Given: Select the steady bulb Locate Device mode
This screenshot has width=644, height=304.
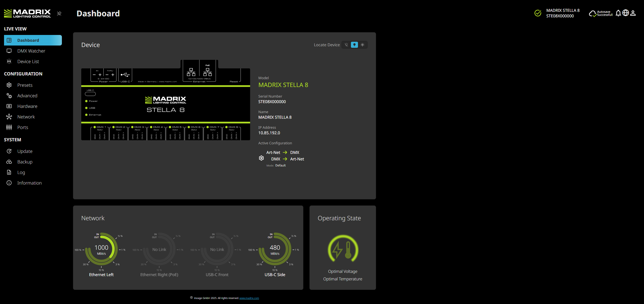Looking at the screenshot, I should pyautogui.click(x=354, y=45).
